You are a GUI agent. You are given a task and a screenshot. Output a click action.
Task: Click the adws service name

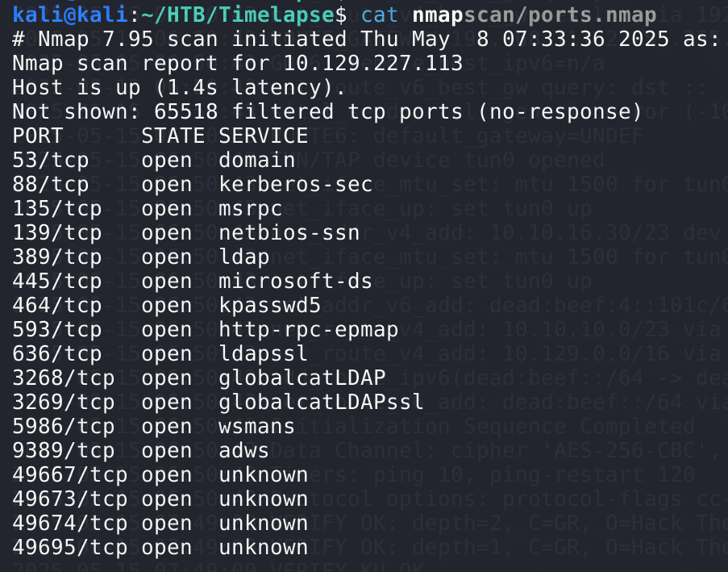coord(244,450)
